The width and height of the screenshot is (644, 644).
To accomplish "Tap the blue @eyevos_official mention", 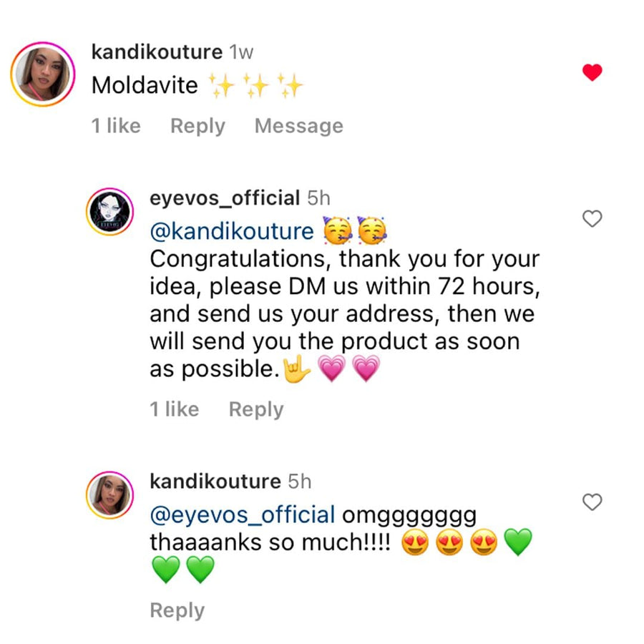I will [x=242, y=515].
